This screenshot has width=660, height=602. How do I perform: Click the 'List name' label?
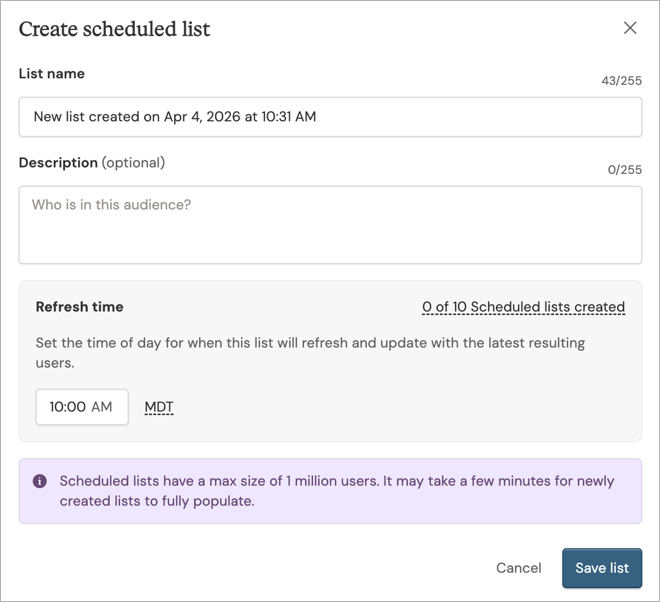pyautogui.click(x=52, y=73)
